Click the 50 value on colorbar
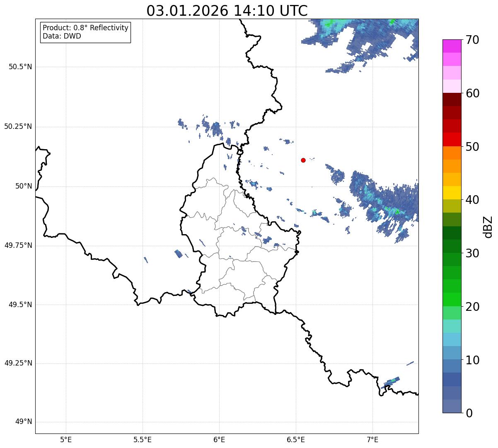 (x=473, y=147)
